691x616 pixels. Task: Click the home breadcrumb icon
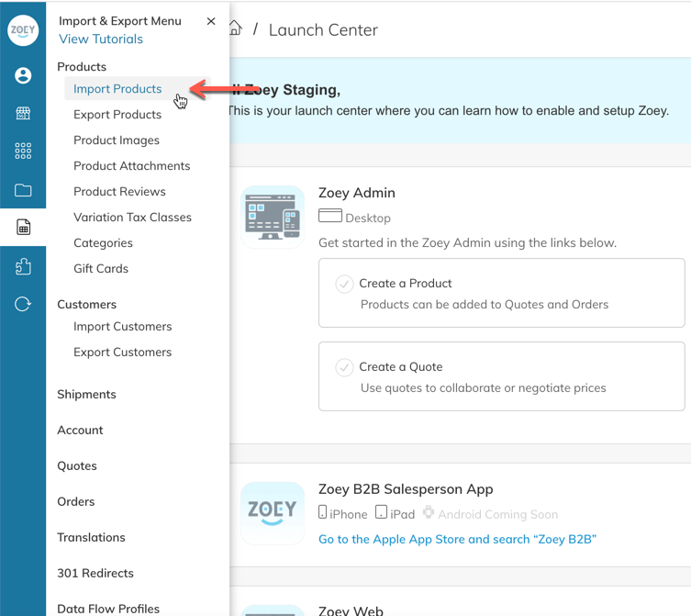[x=236, y=28]
